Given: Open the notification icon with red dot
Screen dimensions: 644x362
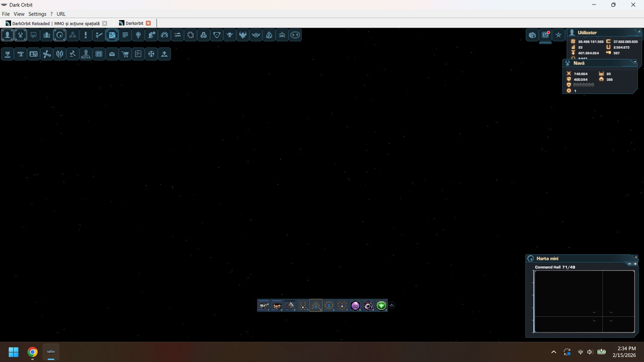Looking at the screenshot, I should coord(545,35).
